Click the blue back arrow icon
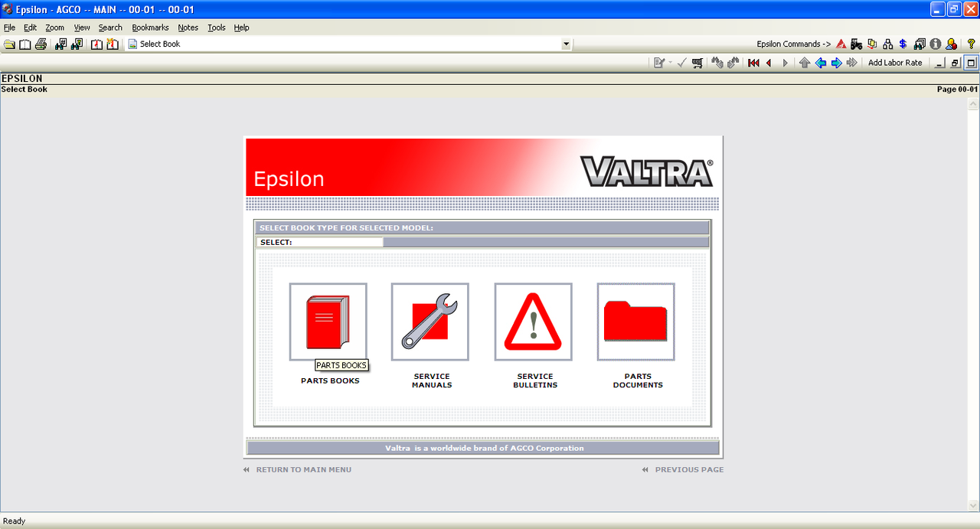 pos(821,63)
